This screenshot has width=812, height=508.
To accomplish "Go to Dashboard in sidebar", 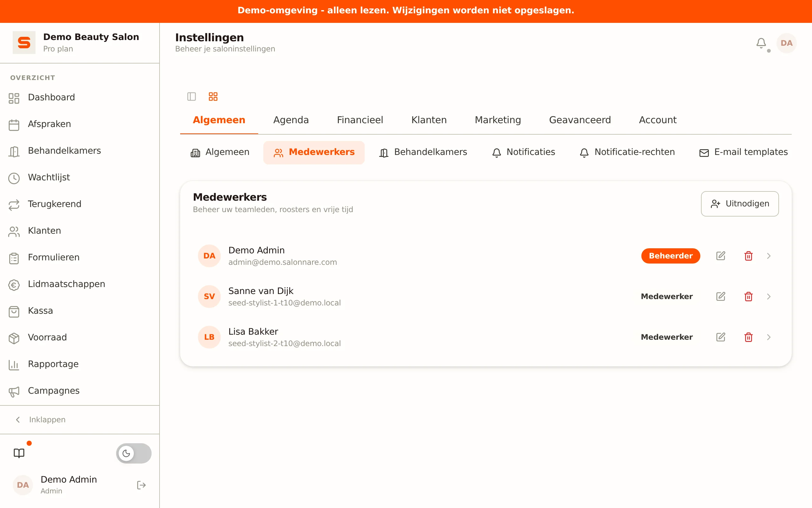I will [80, 97].
